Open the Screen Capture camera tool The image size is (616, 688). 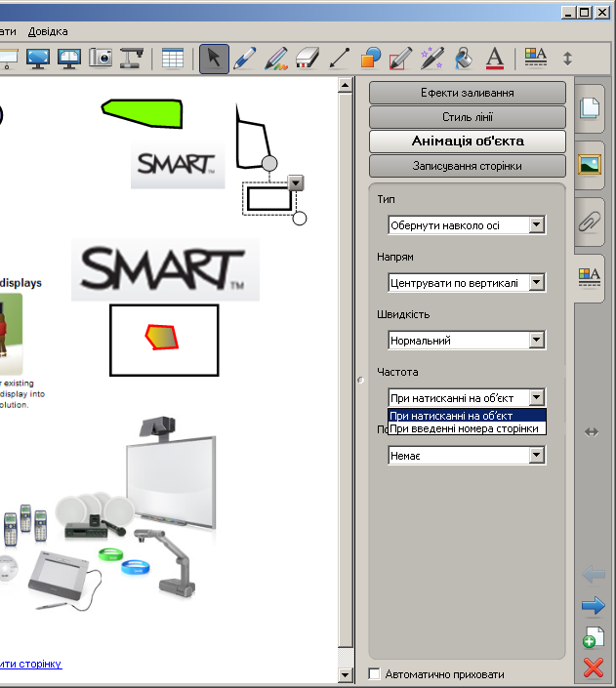coord(101,59)
